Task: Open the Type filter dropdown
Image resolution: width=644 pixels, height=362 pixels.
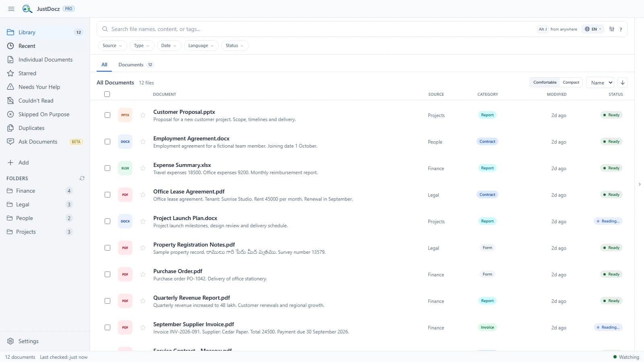Action: coord(142,45)
